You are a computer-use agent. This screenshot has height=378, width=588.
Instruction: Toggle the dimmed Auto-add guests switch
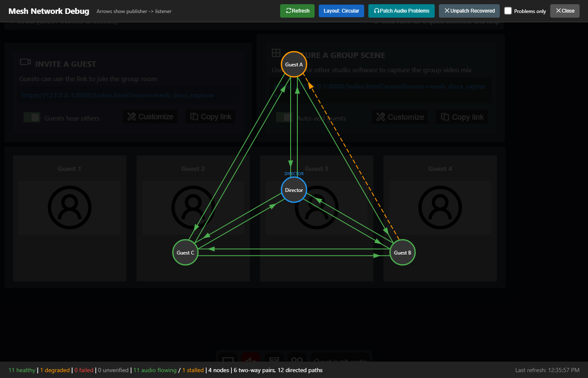284,117
